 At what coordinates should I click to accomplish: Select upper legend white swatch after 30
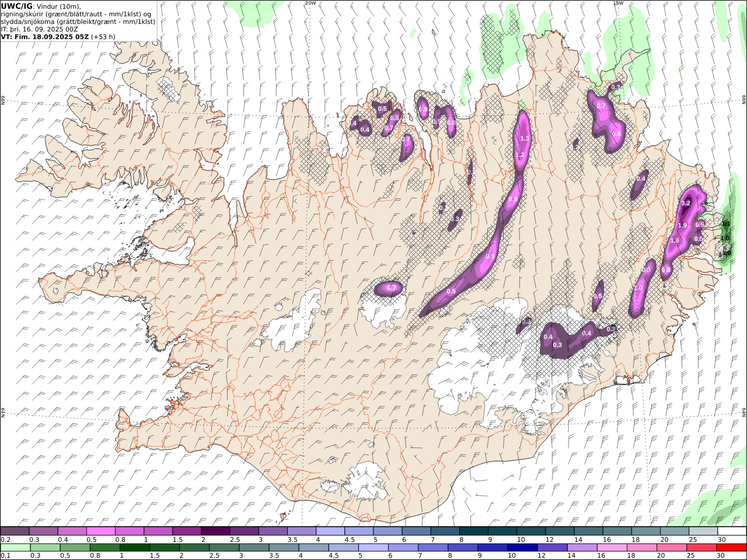pyautogui.click(x=732, y=531)
